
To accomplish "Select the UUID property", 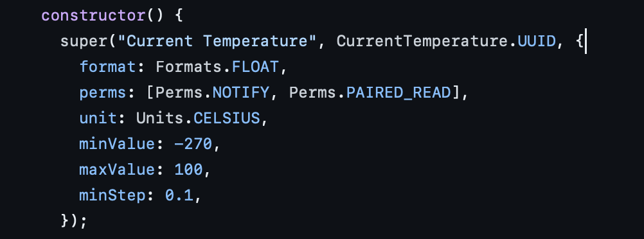I will 537,42.
